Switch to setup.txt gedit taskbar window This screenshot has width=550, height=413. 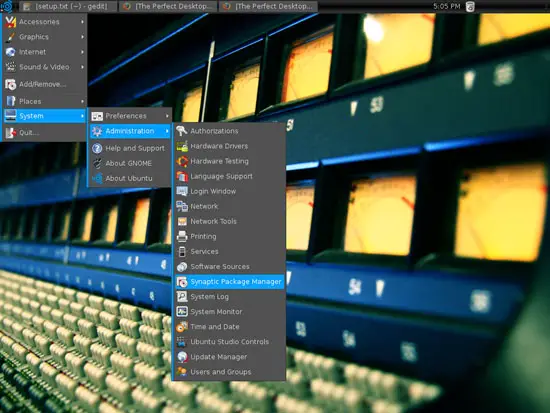pyautogui.click(x=68, y=6)
